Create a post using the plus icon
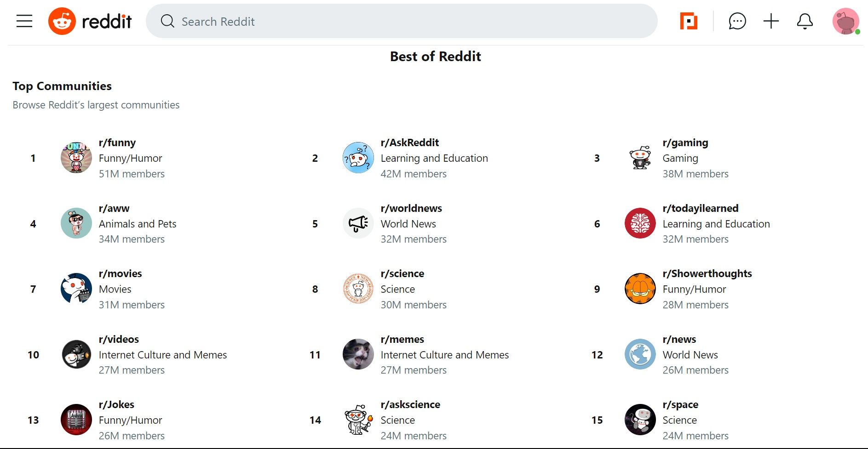The height and width of the screenshot is (449, 868). click(770, 21)
